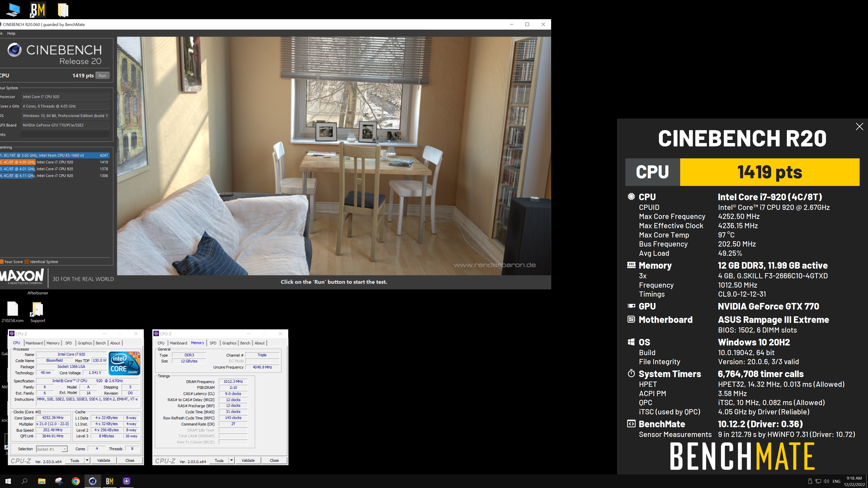Open Graphics tab in left CPU-Z window
The height and width of the screenshot is (488, 868).
tap(85, 343)
